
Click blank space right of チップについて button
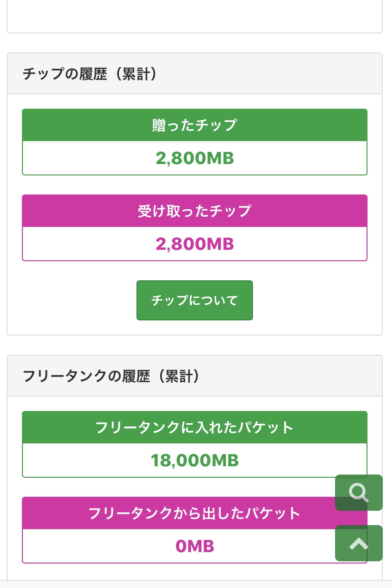312,300
